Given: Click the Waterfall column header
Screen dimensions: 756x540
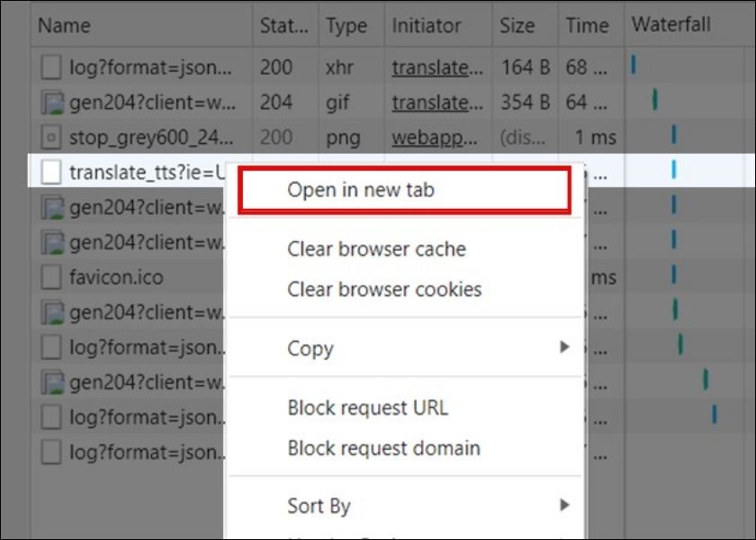Looking at the screenshot, I should coord(670,25).
